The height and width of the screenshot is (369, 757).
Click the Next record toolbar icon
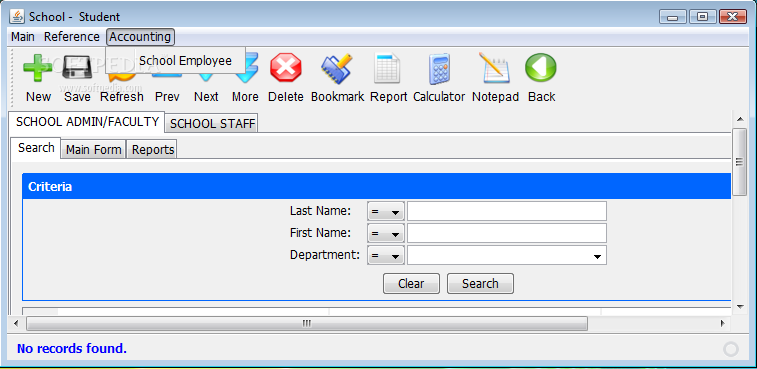pos(206,77)
